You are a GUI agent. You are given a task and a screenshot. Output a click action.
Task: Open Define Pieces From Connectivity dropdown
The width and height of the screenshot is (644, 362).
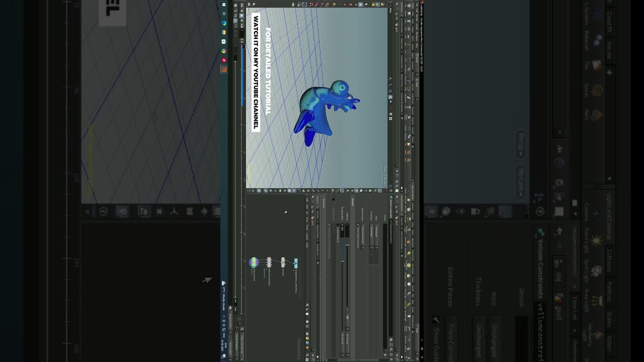[363, 236]
